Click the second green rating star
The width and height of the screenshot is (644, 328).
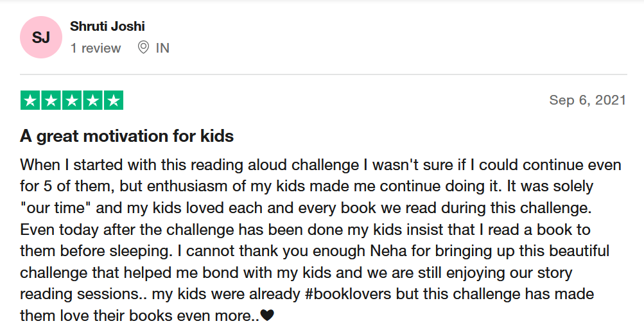pyautogui.click(x=51, y=101)
